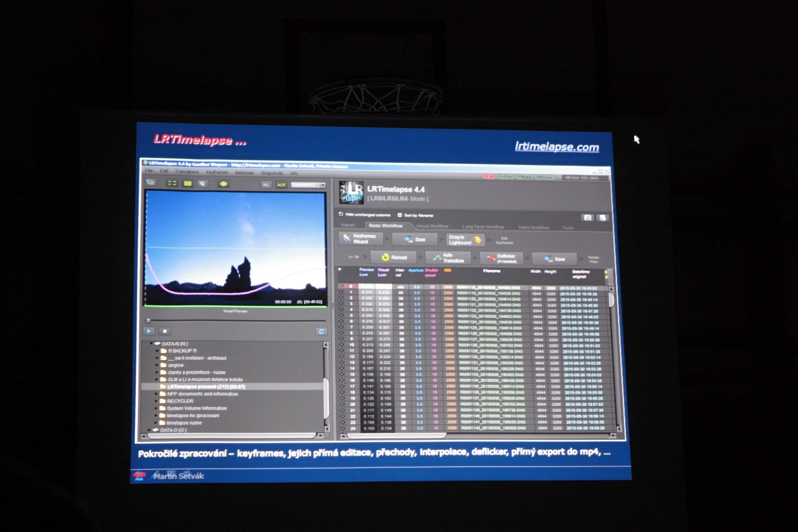Viewport: 798px width, 532px height.
Task: Click the green filled rectangle preview icon
Action: click(x=187, y=183)
